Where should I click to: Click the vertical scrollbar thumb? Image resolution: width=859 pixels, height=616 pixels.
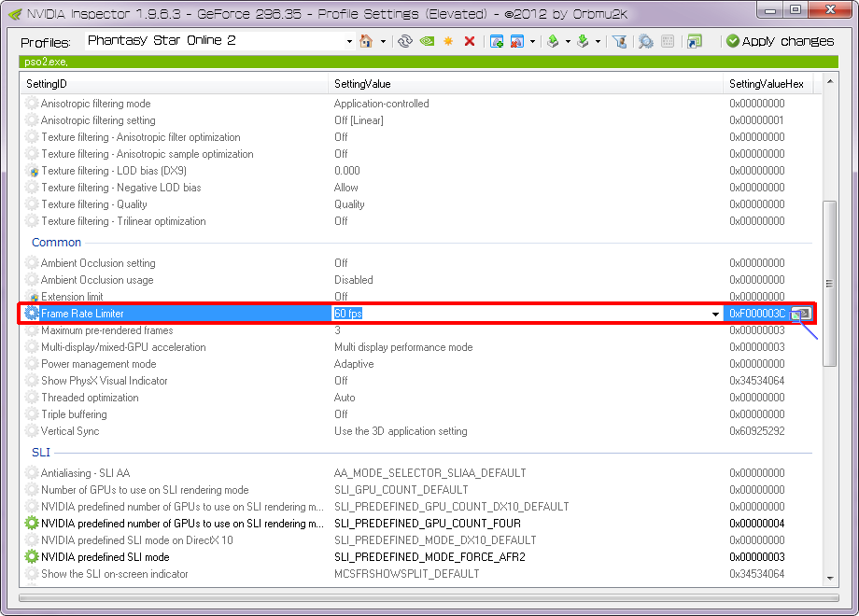(829, 284)
